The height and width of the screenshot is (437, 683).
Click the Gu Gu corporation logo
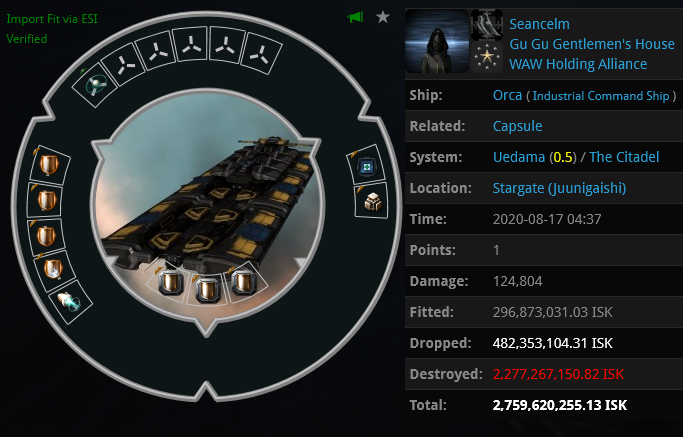coord(487,25)
